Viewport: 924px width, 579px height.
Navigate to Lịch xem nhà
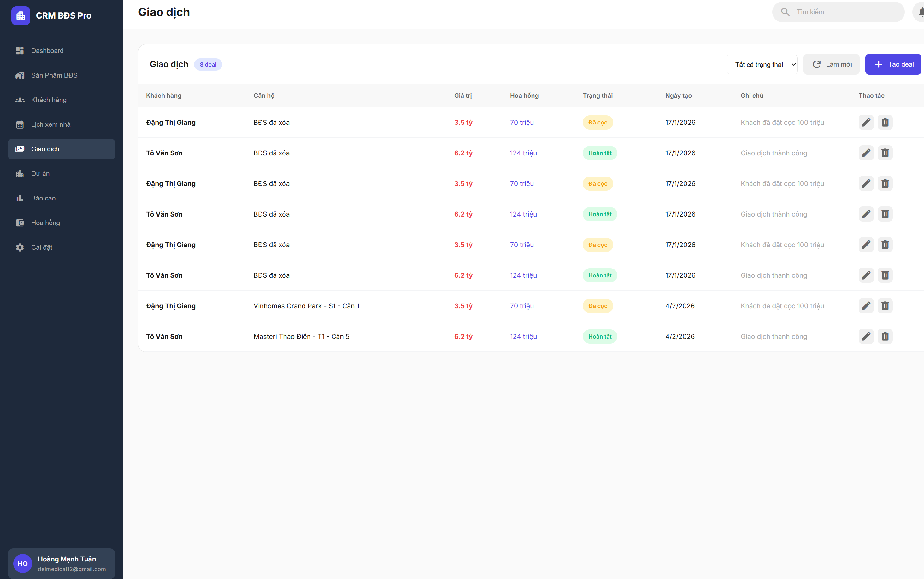[x=50, y=124]
